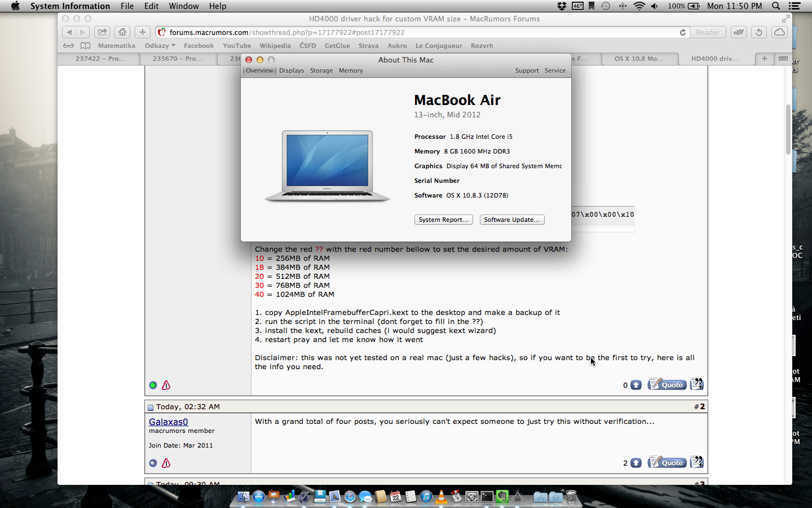Open Support link in About This Mac
Screen dimensions: 812x508
click(527, 71)
